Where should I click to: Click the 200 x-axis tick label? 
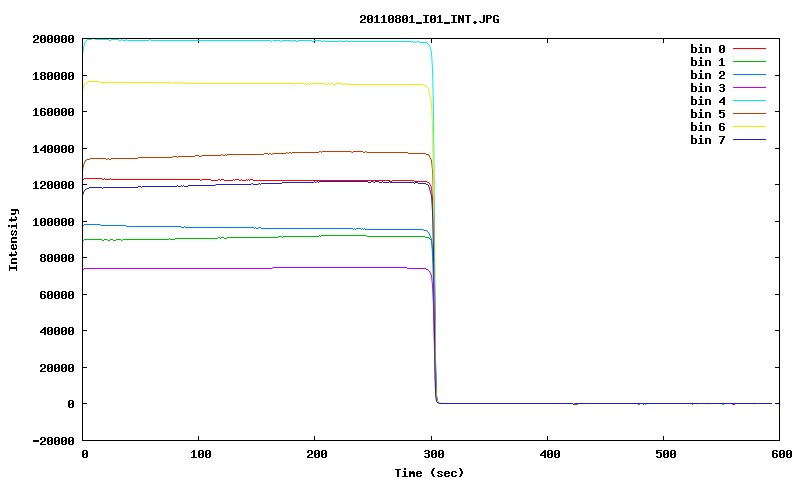[x=316, y=454]
